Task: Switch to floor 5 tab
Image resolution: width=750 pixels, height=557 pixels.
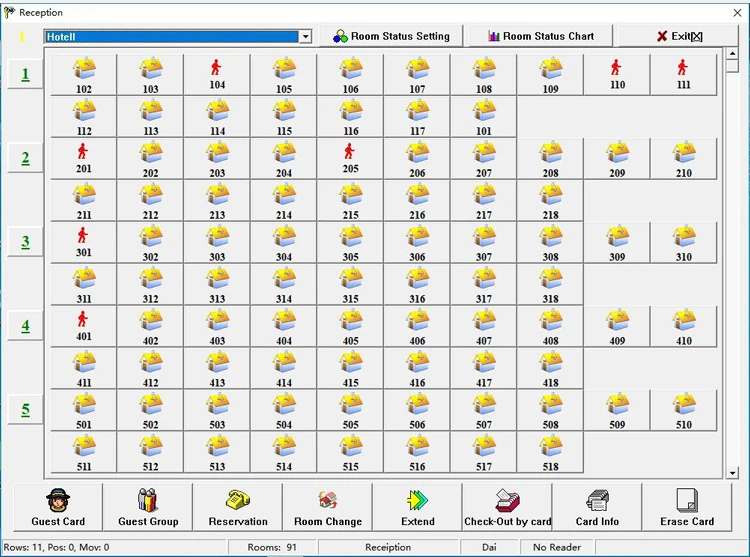Action: [x=25, y=410]
